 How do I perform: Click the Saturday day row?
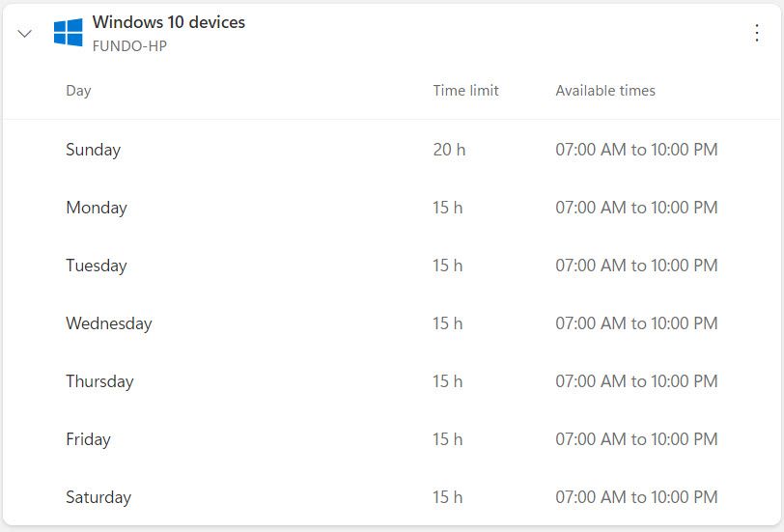click(x=98, y=497)
